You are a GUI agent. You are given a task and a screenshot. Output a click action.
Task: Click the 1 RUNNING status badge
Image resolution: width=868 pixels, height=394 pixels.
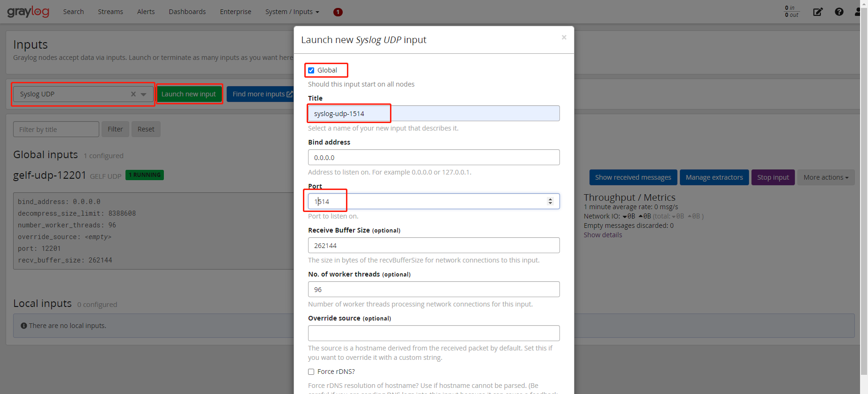(x=145, y=175)
